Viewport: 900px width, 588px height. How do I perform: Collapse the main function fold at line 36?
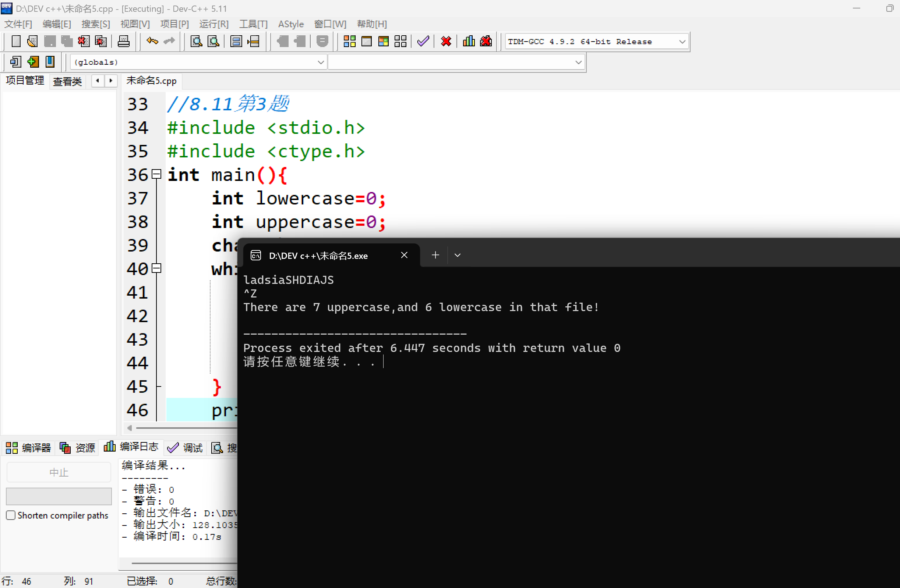click(156, 174)
